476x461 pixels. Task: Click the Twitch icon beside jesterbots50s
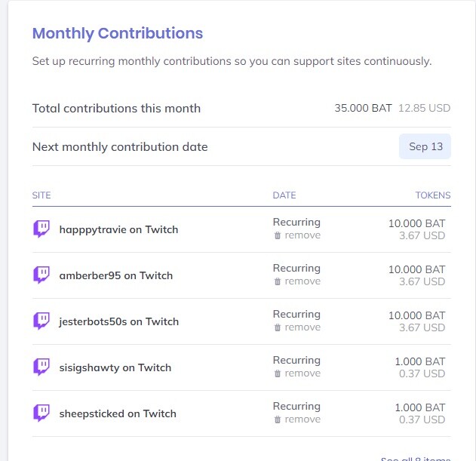tap(41, 321)
